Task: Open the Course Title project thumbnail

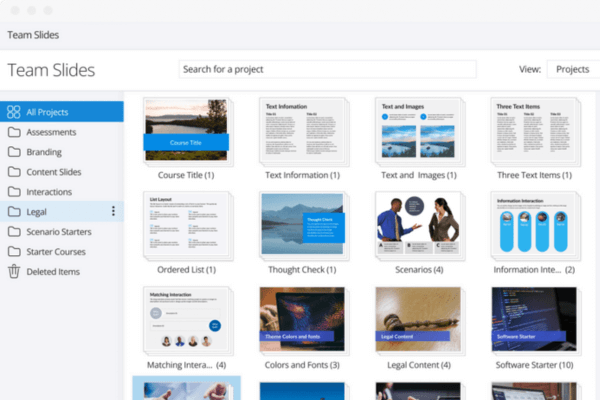Action: pyautogui.click(x=188, y=131)
